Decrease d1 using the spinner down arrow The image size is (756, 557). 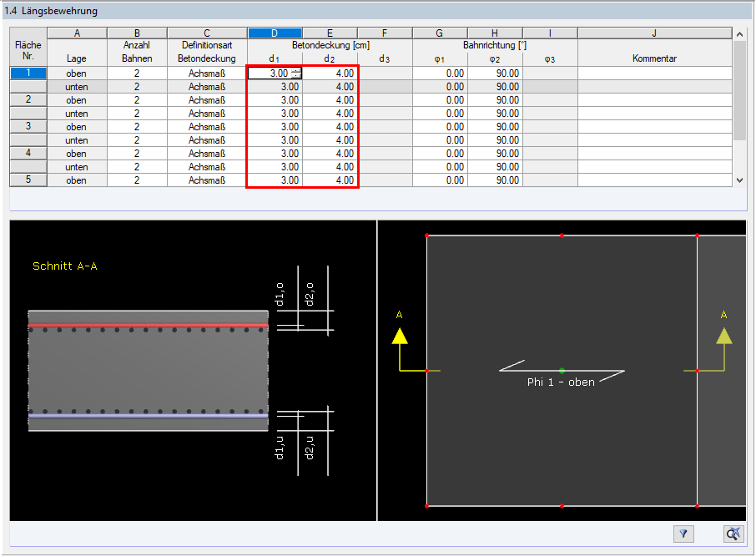[x=296, y=75]
